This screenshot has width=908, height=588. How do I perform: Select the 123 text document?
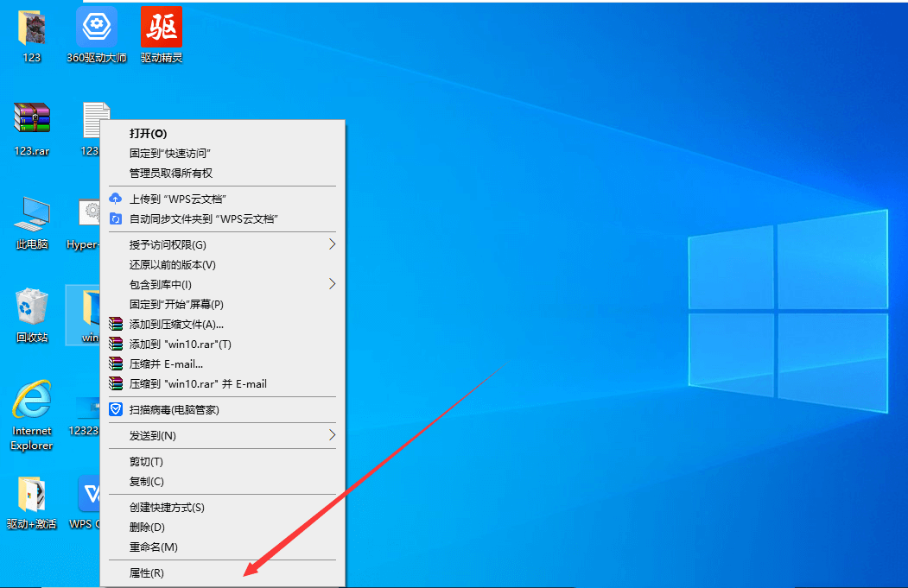click(95, 121)
